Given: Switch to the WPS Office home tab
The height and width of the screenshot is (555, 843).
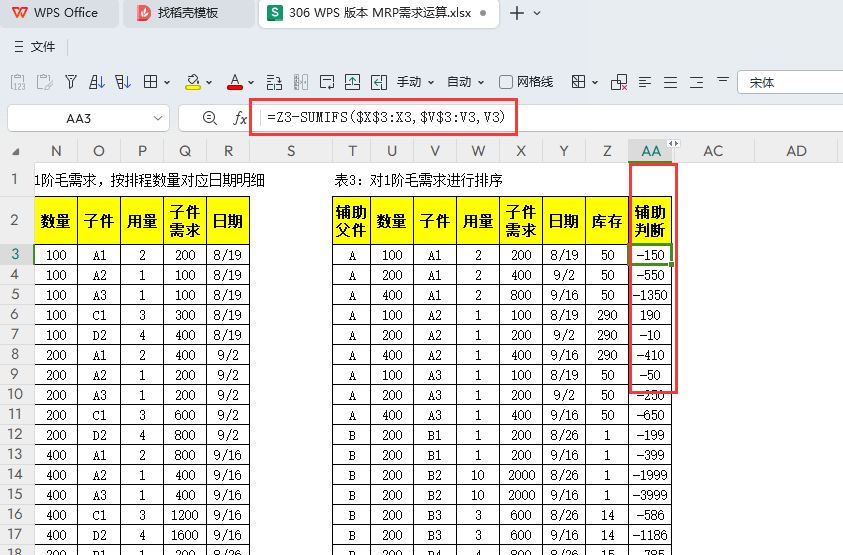Looking at the screenshot, I should click(x=59, y=13).
